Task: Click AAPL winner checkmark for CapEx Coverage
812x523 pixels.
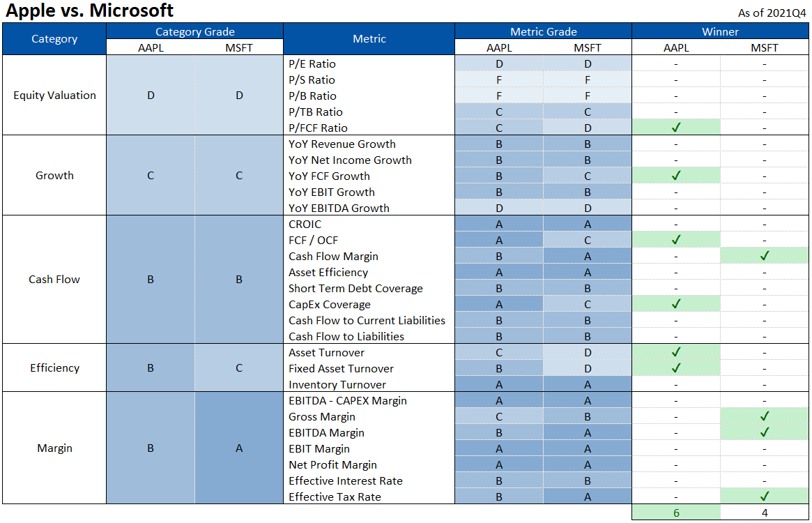Action: tap(676, 304)
